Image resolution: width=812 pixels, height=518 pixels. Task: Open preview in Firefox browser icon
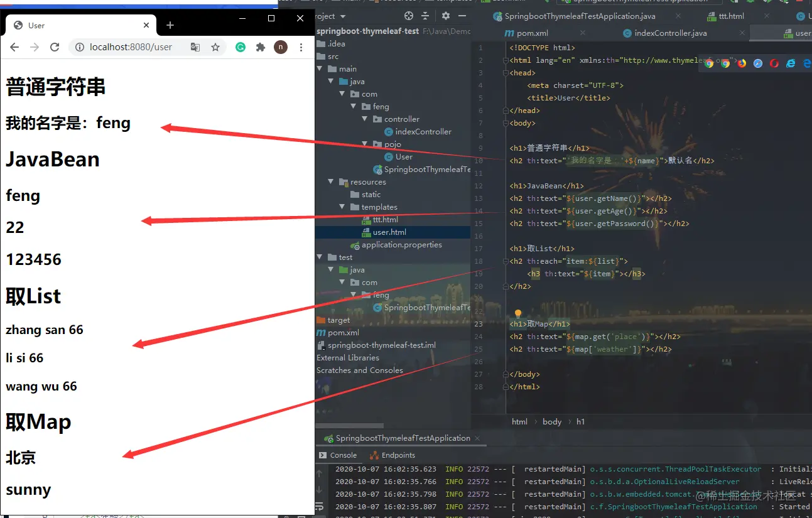click(x=742, y=63)
